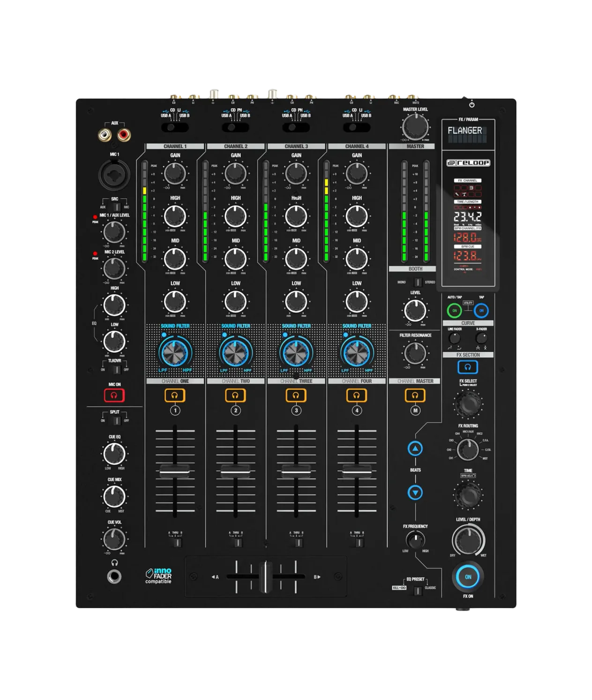
Task: Click the crossfader handle
Action: pyautogui.click(x=266, y=576)
